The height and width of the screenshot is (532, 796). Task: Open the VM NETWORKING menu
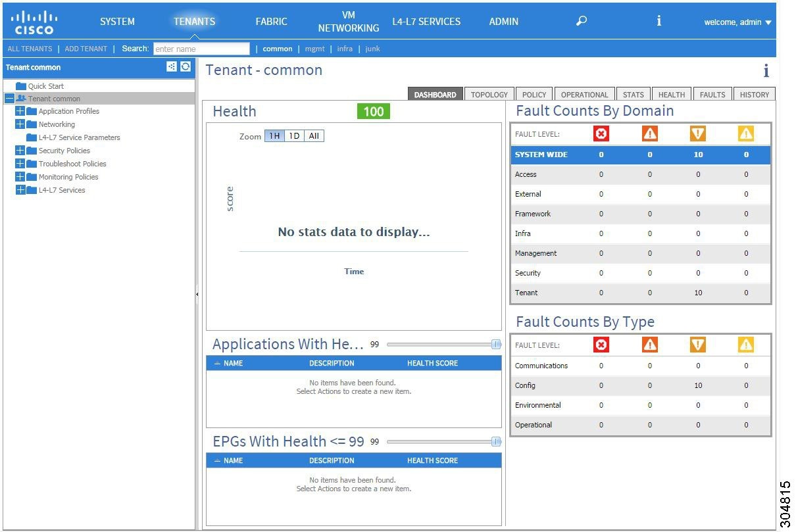(x=349, y=22)
